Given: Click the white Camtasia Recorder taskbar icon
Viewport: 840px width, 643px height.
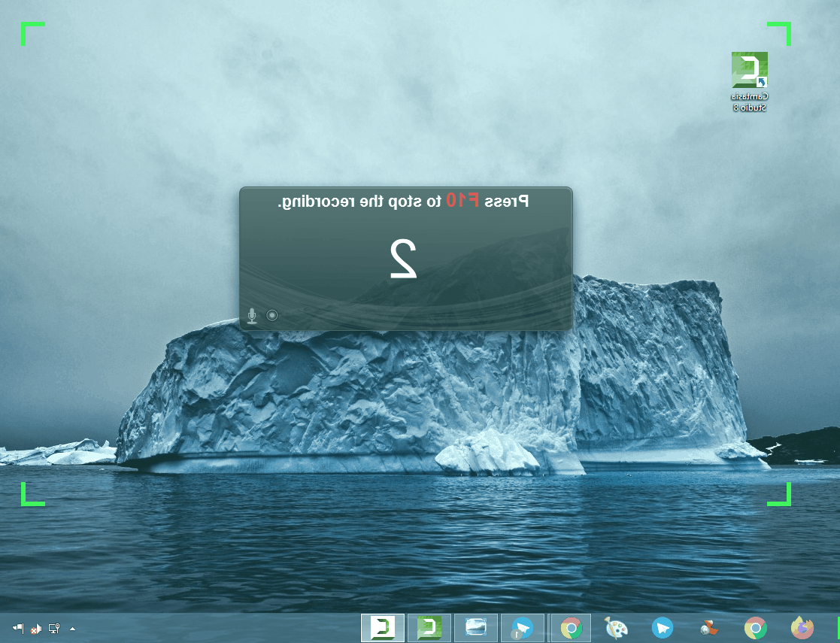Looking at the screenshot, I should [x=383, y=627].
